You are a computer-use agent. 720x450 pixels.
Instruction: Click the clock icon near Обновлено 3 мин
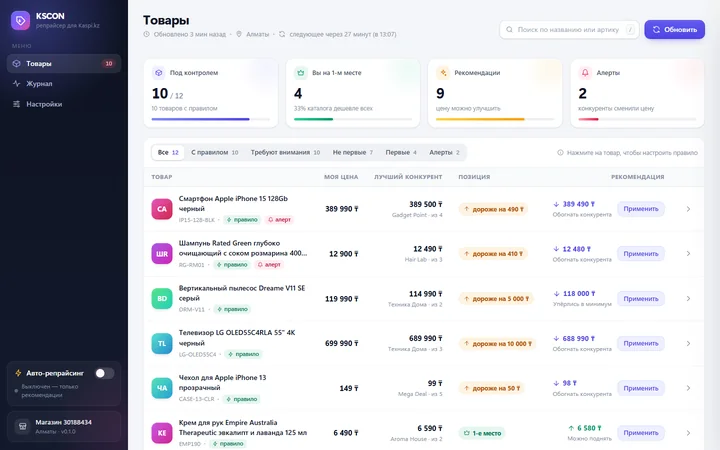click(146, 34)
